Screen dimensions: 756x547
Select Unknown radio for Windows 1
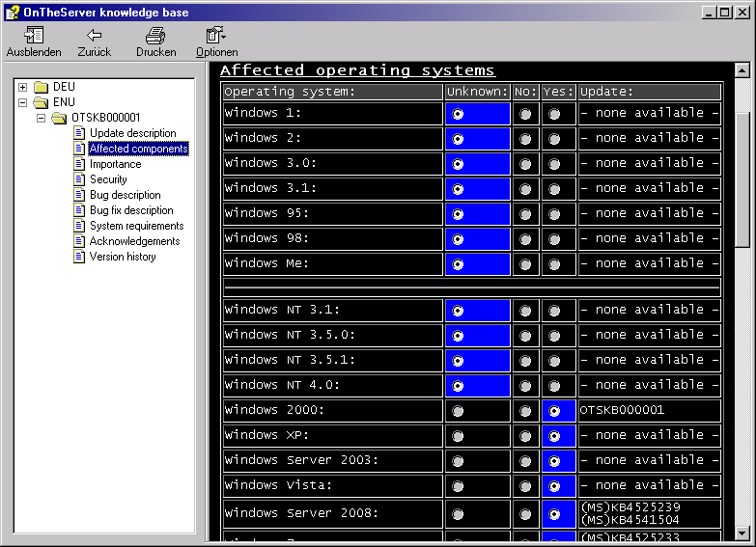pos(458,114)
